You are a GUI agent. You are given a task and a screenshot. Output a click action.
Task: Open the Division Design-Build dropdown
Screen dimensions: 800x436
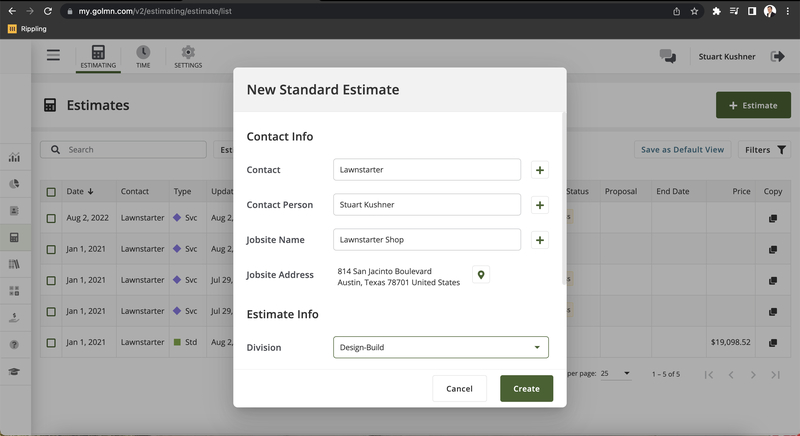point(441,347)
